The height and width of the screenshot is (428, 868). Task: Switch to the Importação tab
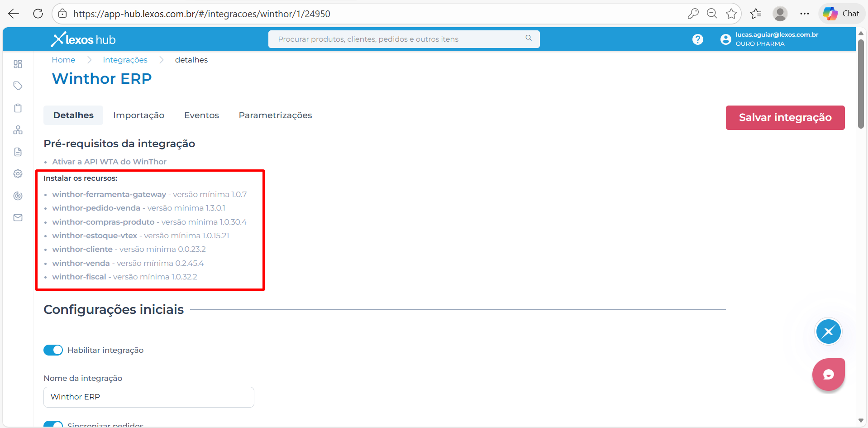(138, 115)
